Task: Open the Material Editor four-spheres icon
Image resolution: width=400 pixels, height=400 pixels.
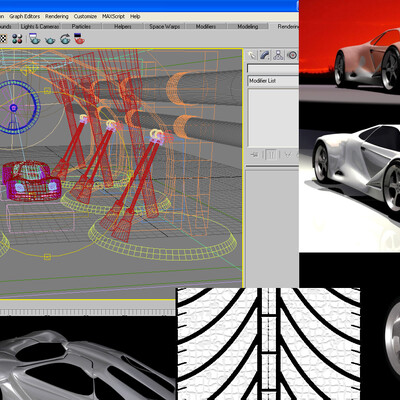Action: [17, 39]
